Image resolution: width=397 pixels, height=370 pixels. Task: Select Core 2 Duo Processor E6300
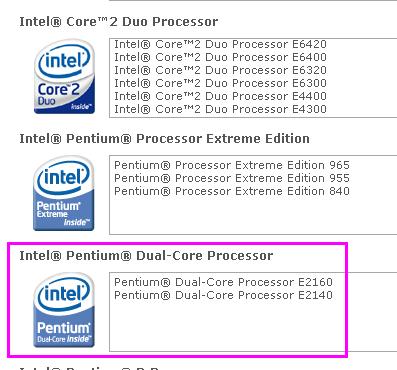[x=220, y=83]
